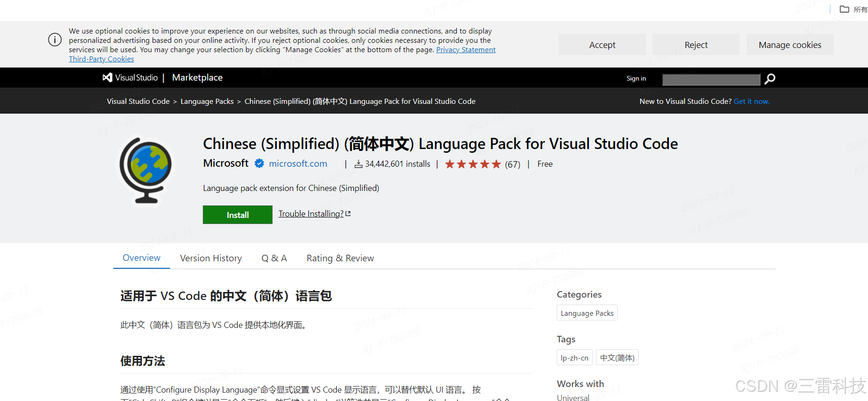Open the Third-Party Cookies link
The image size is (868, 401).
[x=101, y=59]
